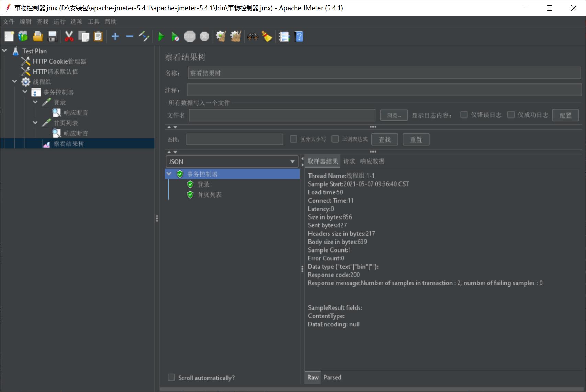Click the 配置 configure button
The width and height of the screenshot is (586, 392).
click(565, 115)
